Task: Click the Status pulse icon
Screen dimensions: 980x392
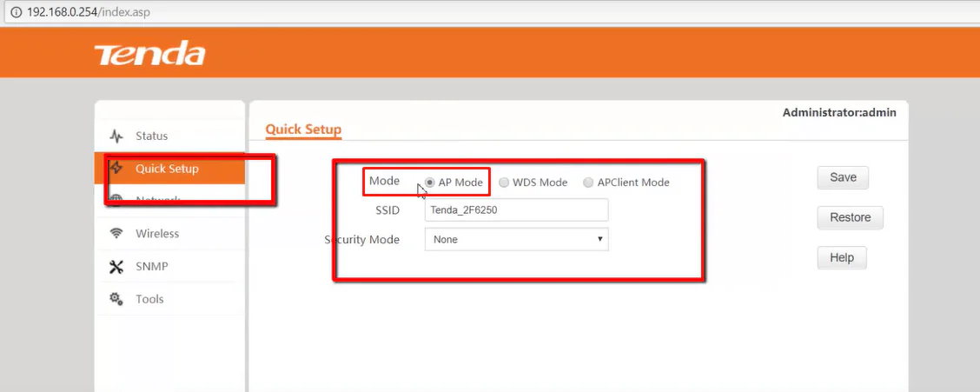Action: [x=116, y=136]
